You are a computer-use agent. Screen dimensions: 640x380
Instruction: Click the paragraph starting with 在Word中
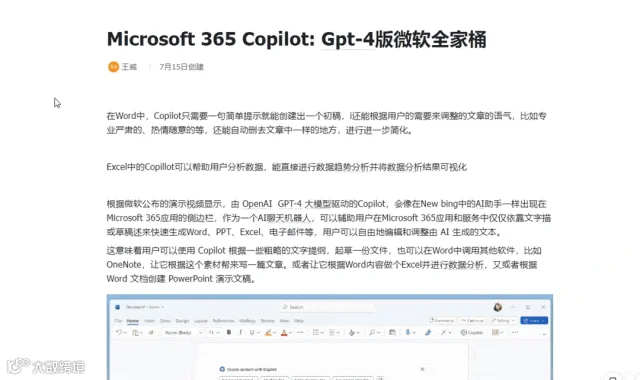[327, 123]
